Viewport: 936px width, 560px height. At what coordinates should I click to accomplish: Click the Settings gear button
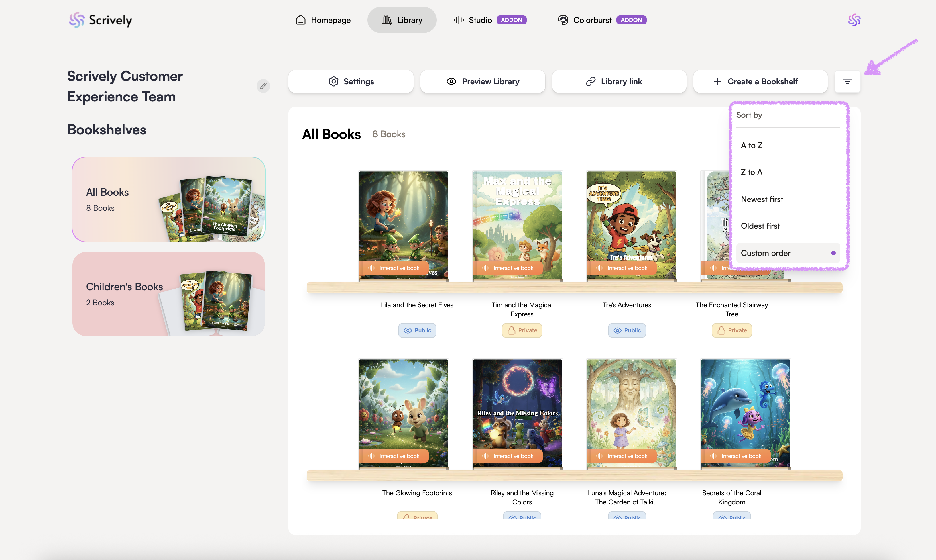351,81
